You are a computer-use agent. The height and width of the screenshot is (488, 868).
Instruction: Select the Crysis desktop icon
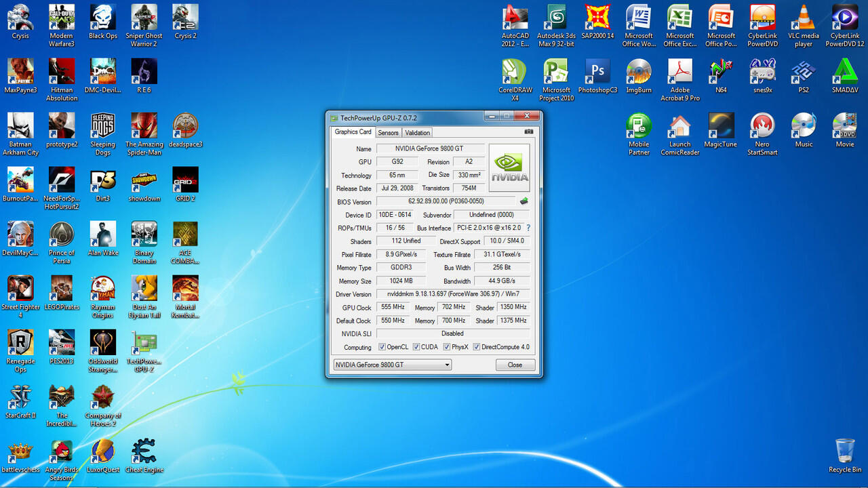20,22
